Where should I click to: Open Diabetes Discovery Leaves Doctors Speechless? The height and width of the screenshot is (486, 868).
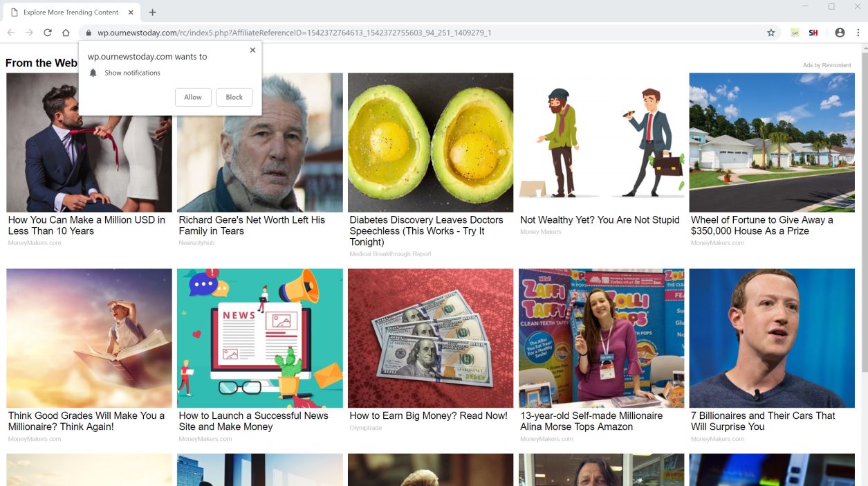click(x=426, y=231)
